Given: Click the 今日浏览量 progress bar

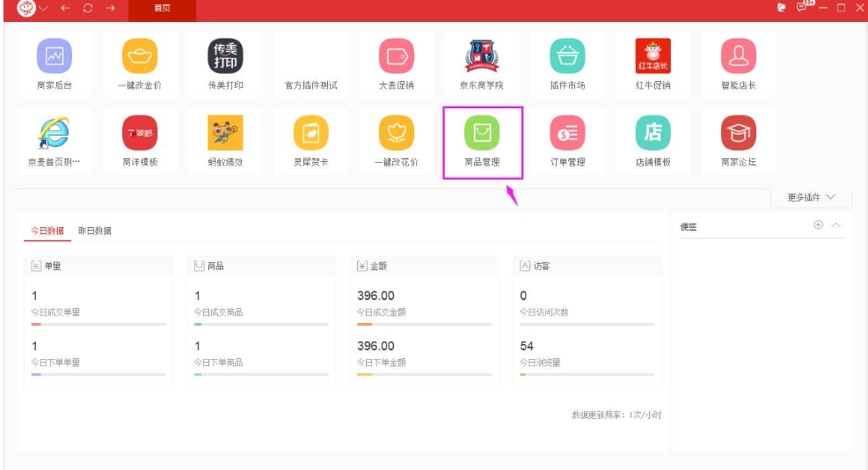Looking at the screenshot, I should click(x=587, y=375).
